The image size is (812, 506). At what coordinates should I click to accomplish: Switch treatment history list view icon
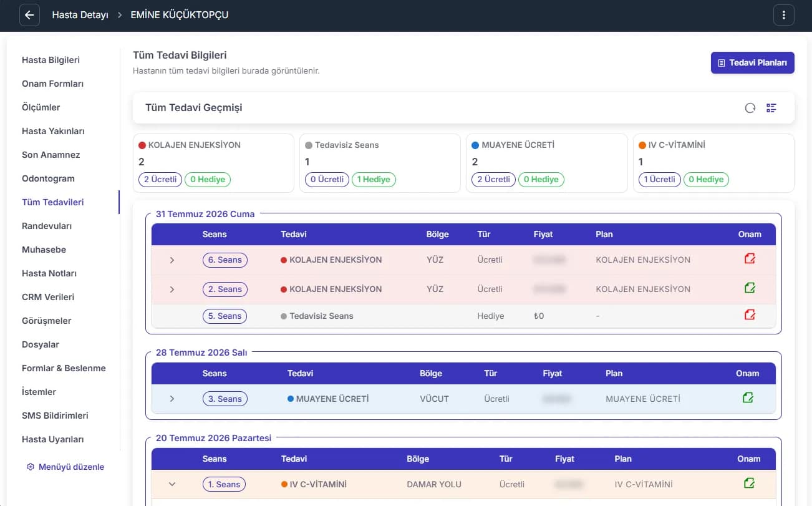(771, 108)
